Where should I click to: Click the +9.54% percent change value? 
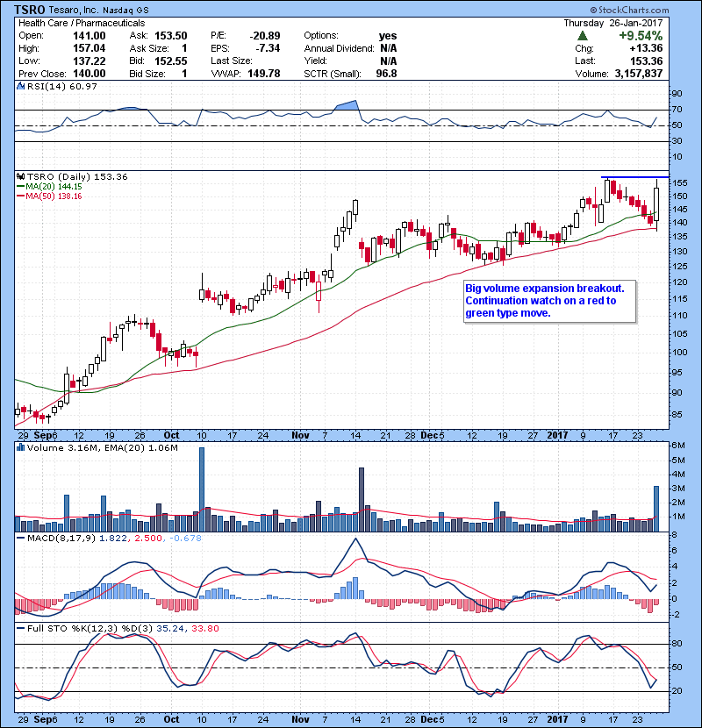(641, 36)
